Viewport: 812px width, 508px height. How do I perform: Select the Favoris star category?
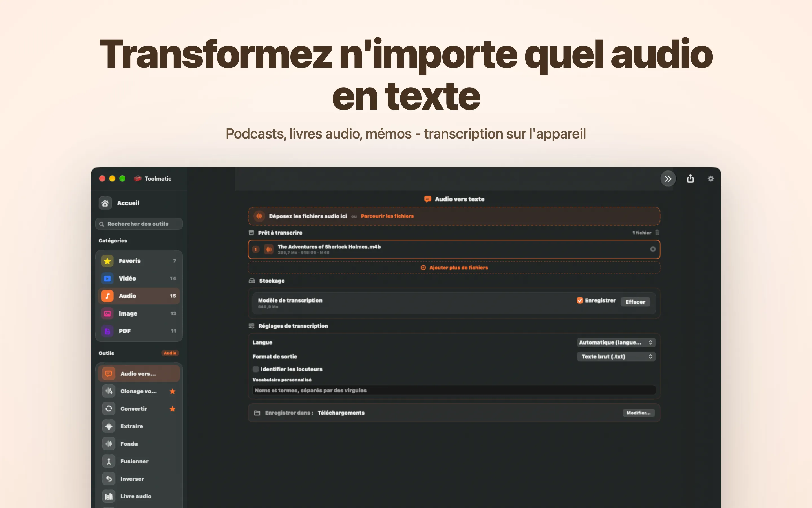139,261
